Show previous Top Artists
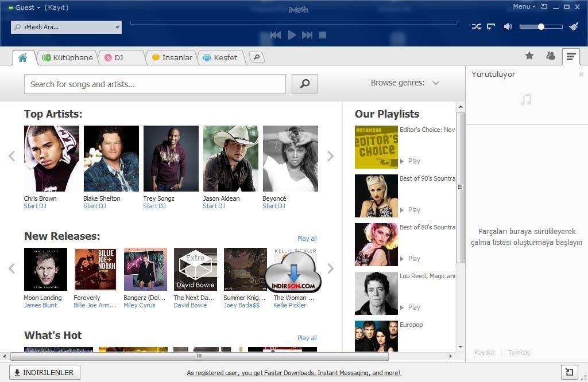This screenshot has width=588, height=382. [11, 156]
